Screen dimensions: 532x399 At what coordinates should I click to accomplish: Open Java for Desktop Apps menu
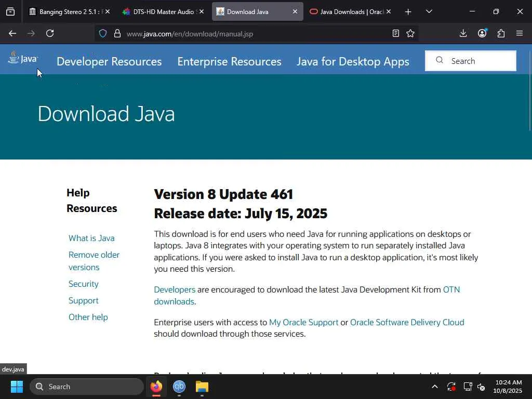353,61
